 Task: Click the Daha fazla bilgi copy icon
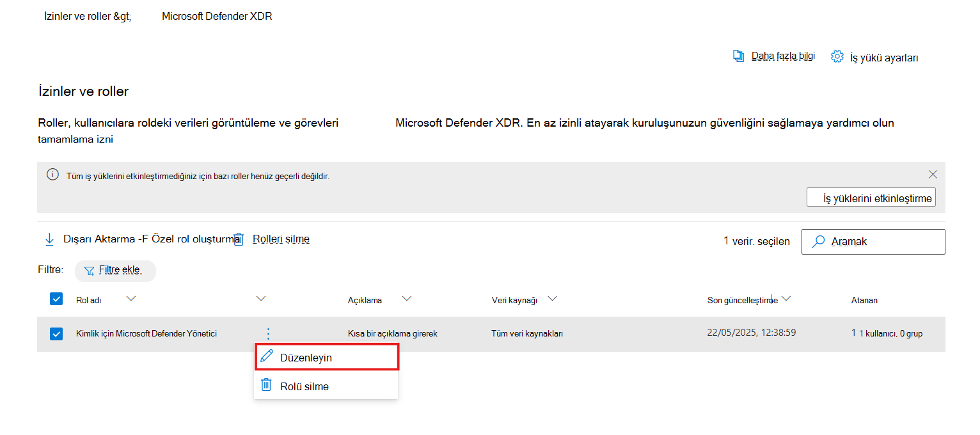click(739, 56)
